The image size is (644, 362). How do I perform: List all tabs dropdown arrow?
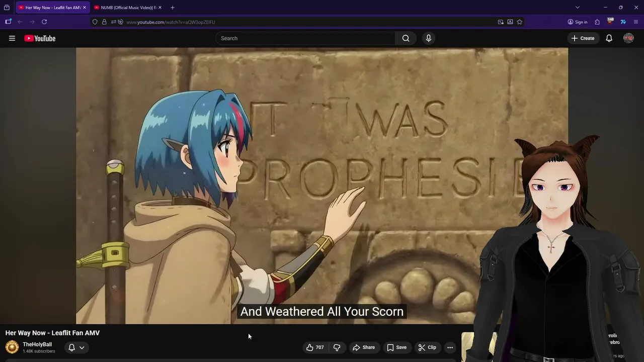coord(578,8)
